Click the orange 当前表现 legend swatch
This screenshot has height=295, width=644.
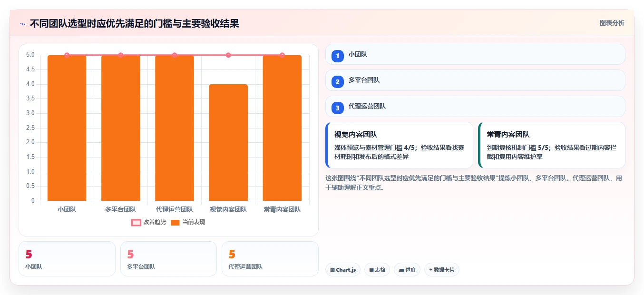tap(175, 222)
